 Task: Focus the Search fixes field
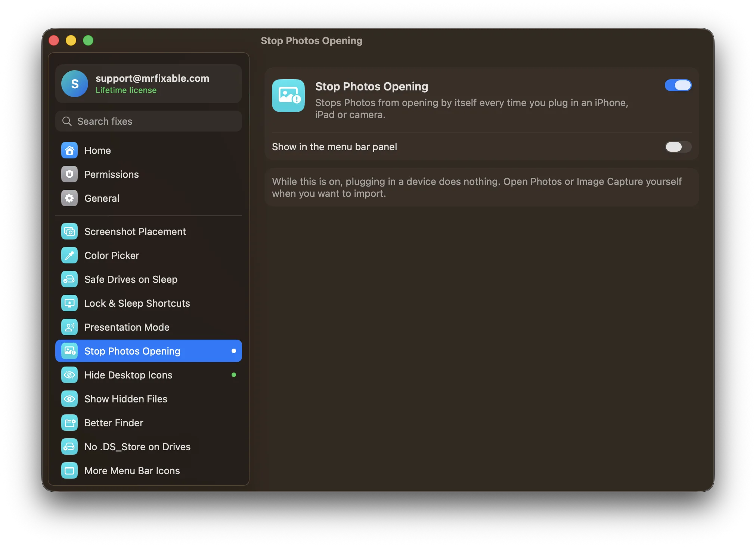click(x=149, y=121)
